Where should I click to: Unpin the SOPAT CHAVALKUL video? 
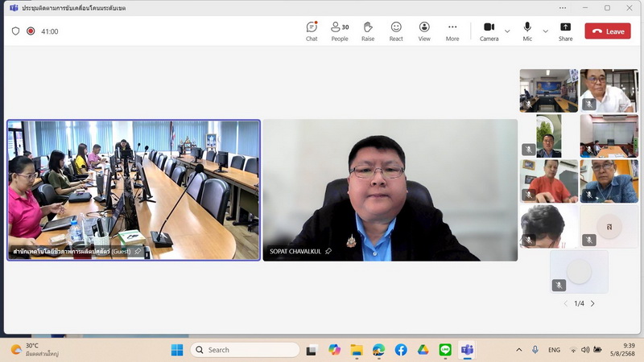(328, 252)
